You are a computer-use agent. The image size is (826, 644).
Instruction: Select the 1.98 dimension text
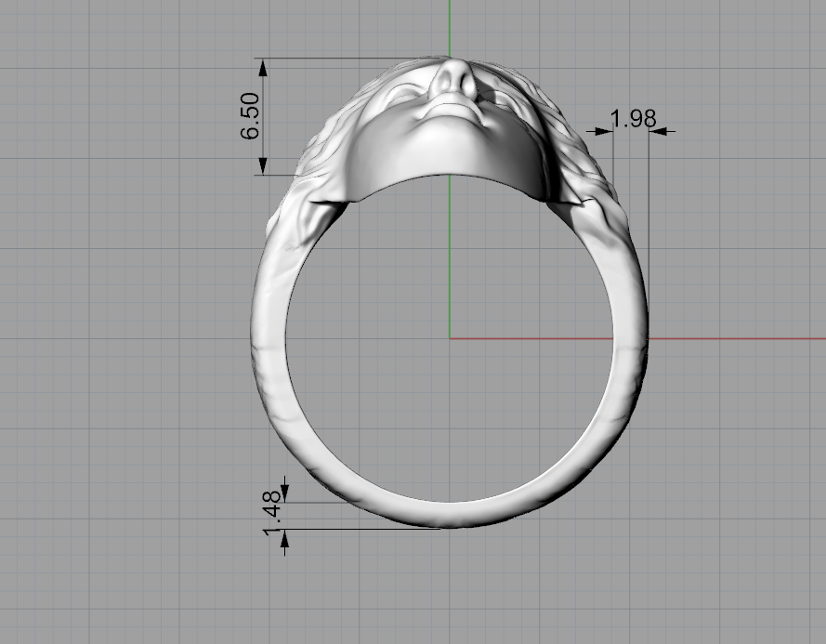click(633, 119)
